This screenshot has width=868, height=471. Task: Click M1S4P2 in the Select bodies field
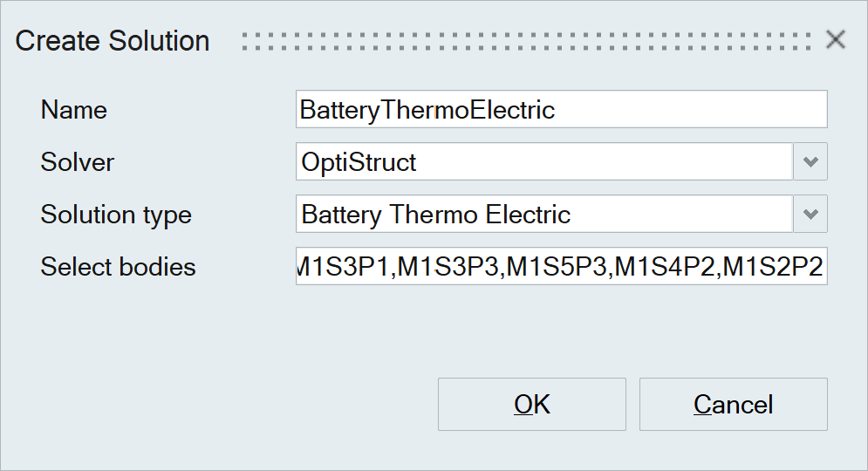tap(666, 267)
